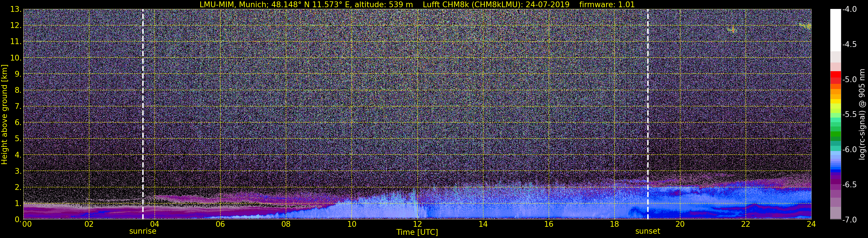
Task: Click the "9." tick on the height axis
Action: pyautogui.click(x=18, y=74)
